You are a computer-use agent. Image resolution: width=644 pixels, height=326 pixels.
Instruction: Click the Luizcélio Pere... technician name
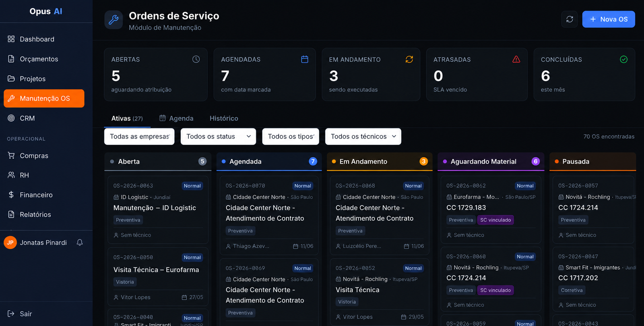click(x=362, y=246)
